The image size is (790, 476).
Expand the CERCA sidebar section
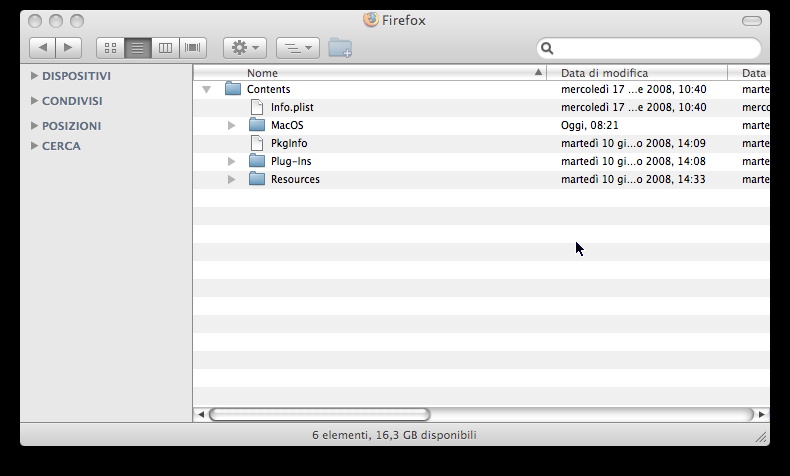[x=34, y=146]
